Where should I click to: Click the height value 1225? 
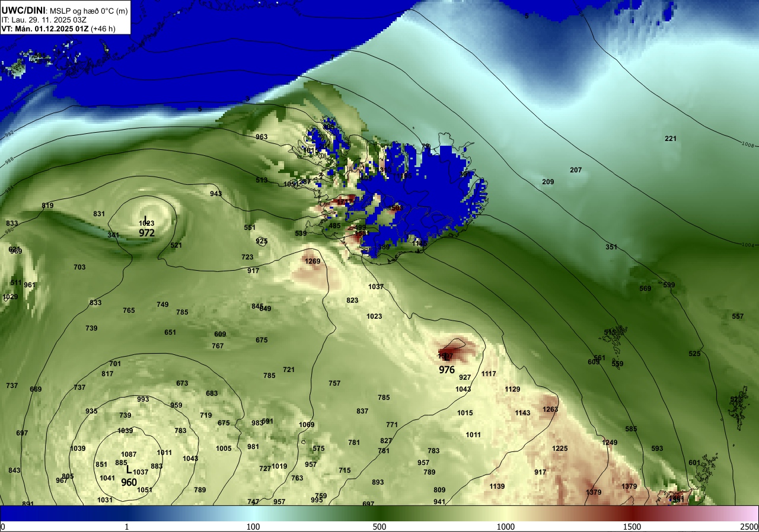coord(560,448)
